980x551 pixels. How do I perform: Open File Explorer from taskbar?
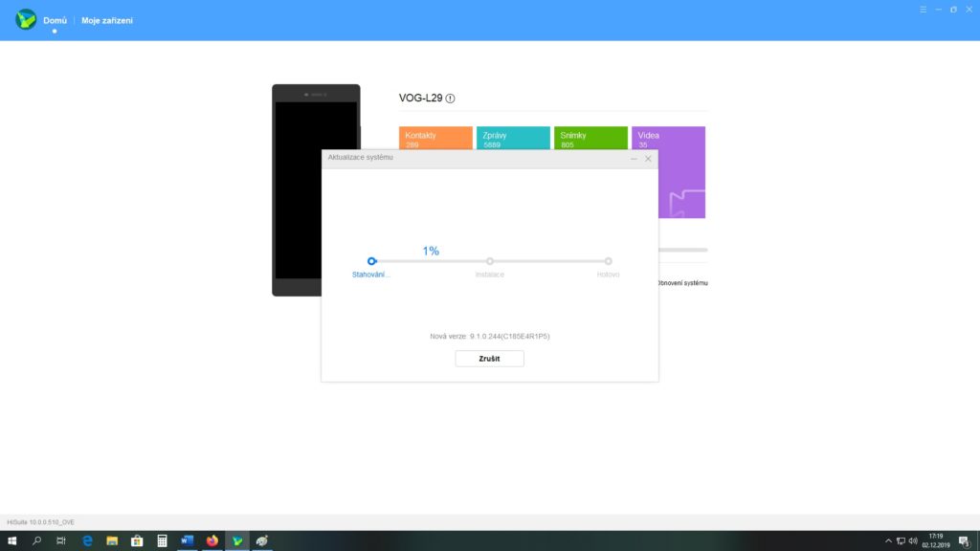112,541
